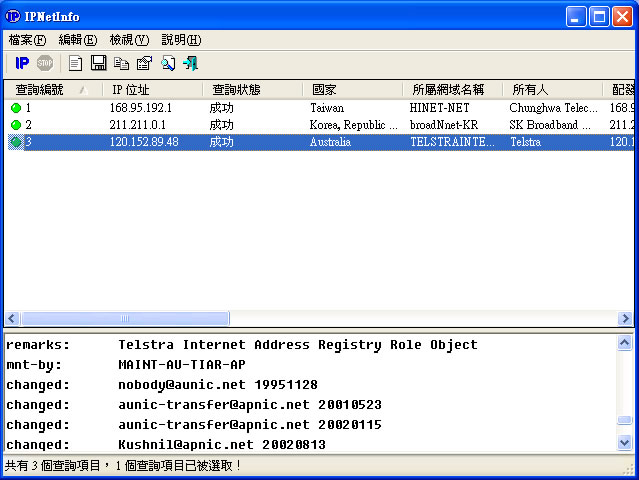Click the copy selected items icon
This screenshot has height=480, width=639.
pos(121,63)
